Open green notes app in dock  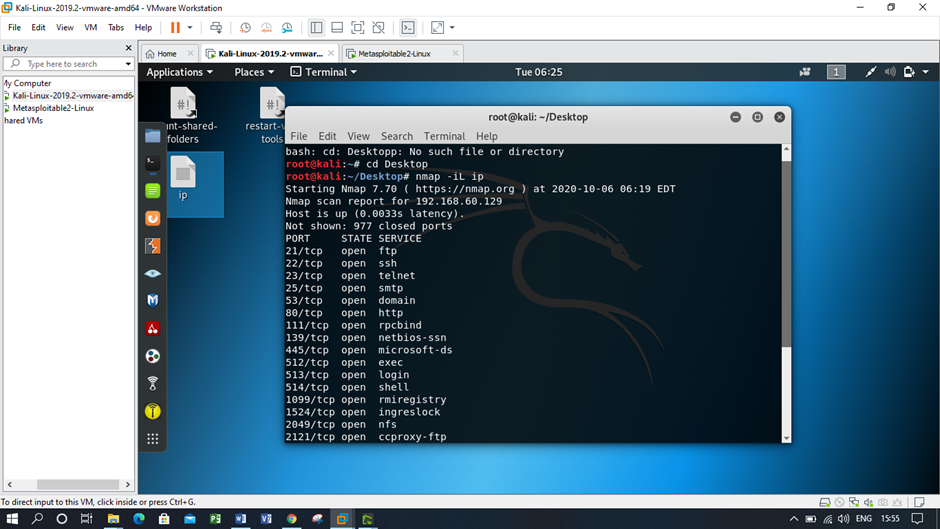(x=153, y=191)
